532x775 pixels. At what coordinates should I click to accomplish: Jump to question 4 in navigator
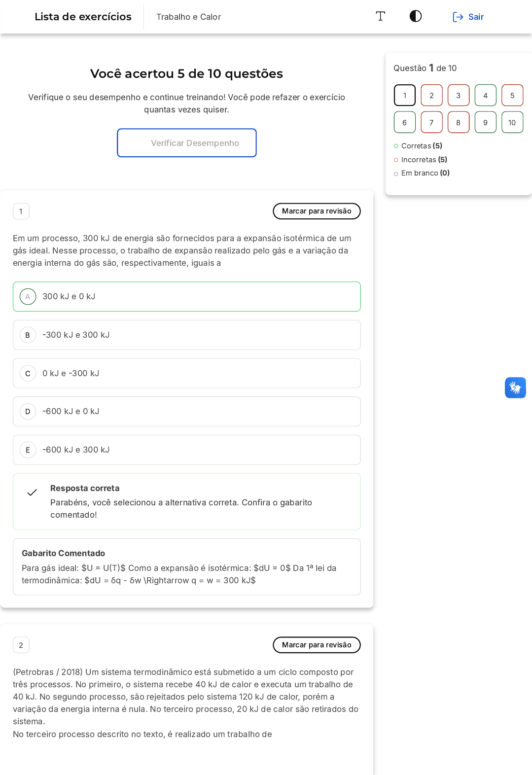(x=485, y=95)
